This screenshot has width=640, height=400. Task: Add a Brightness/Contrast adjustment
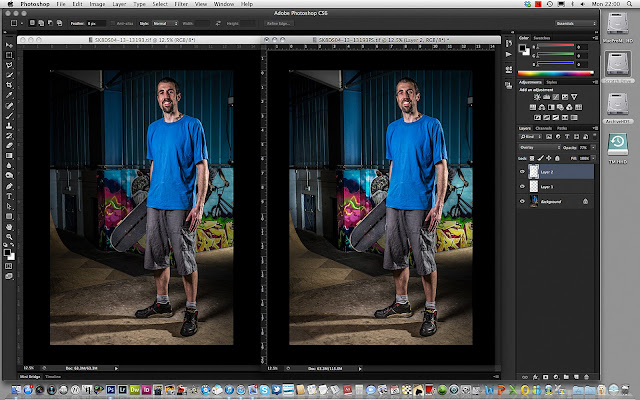537,97
